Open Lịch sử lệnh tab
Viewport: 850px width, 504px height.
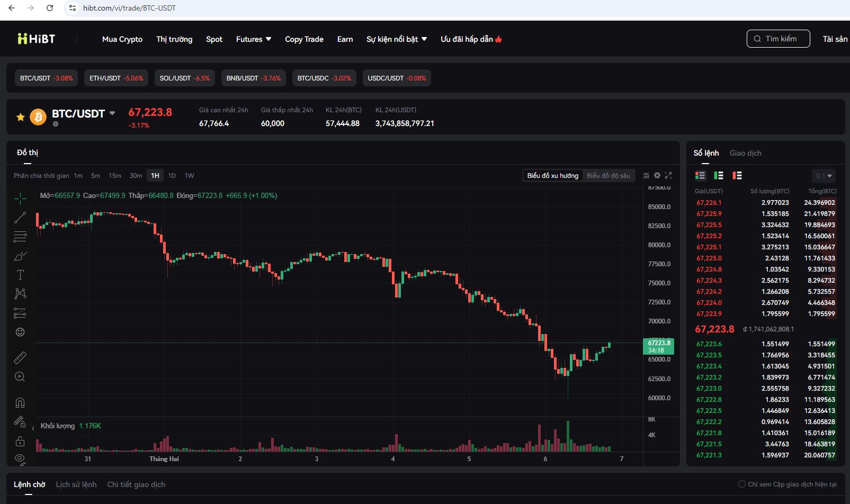[76, 484]
